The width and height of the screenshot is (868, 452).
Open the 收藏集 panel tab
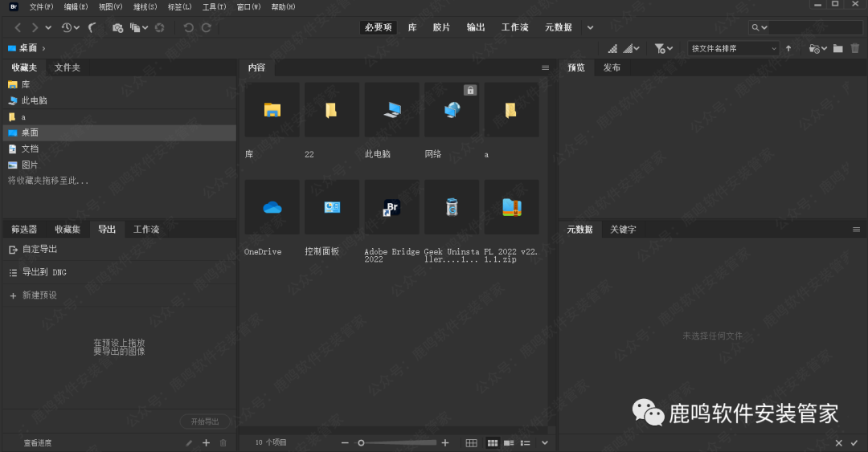pyautogui.click(x=67, y=229)
